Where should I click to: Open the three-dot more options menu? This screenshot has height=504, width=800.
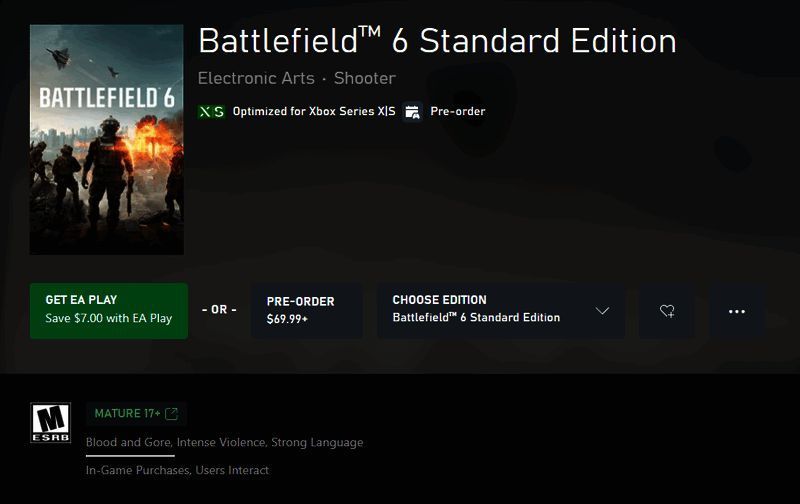(x=737, y=311)
